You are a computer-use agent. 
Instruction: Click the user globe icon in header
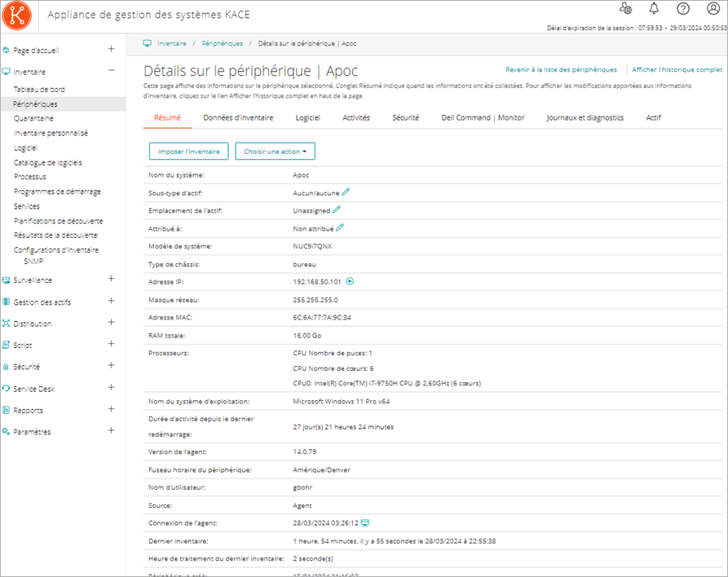click(625, 9)
